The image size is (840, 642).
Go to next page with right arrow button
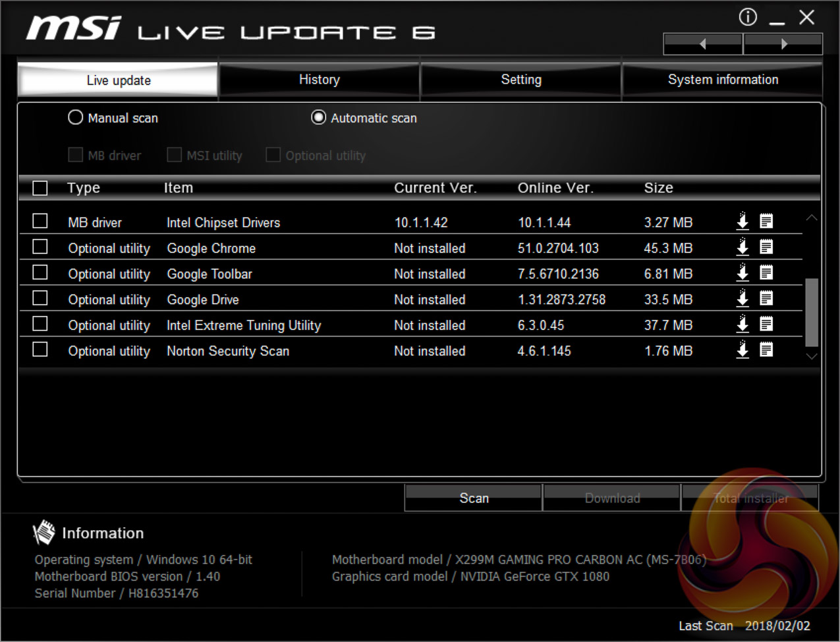point(783,44)
